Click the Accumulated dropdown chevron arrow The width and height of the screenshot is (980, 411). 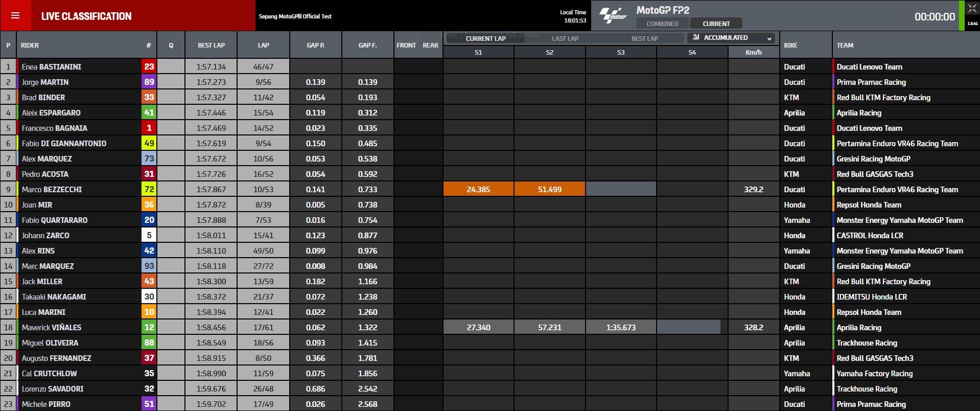point(769,38)
